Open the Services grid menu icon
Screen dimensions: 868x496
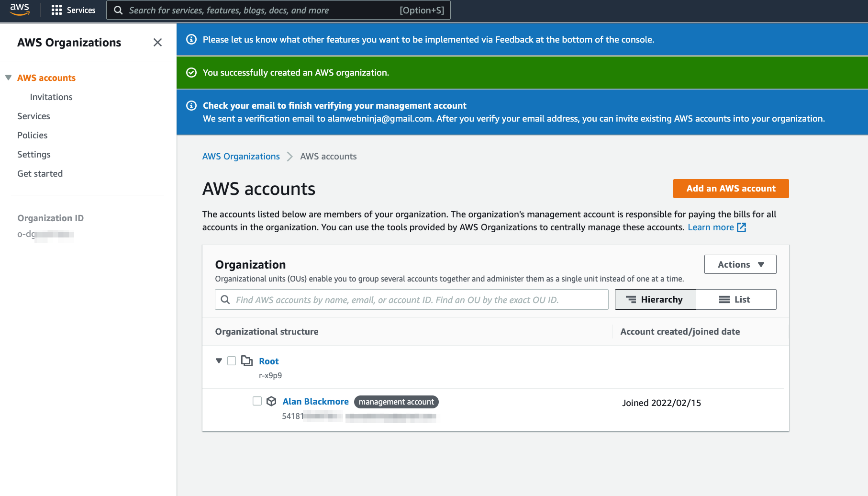[x=56, y=10]
